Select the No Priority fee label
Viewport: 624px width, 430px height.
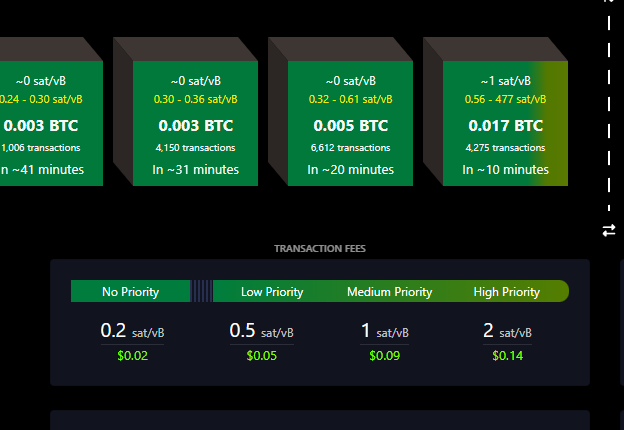point(131,292)
